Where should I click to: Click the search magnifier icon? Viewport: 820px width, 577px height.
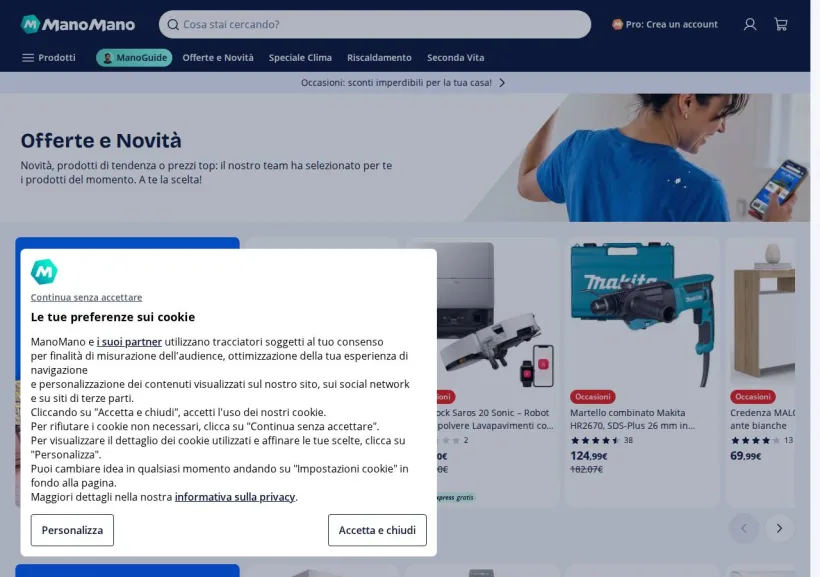pyautogui.click(x=173, y=25)
